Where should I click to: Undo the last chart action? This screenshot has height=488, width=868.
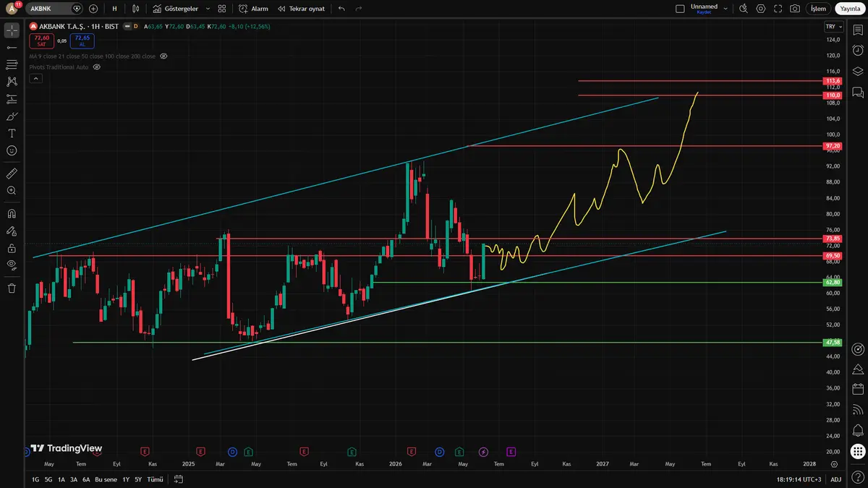click(341, 9)
